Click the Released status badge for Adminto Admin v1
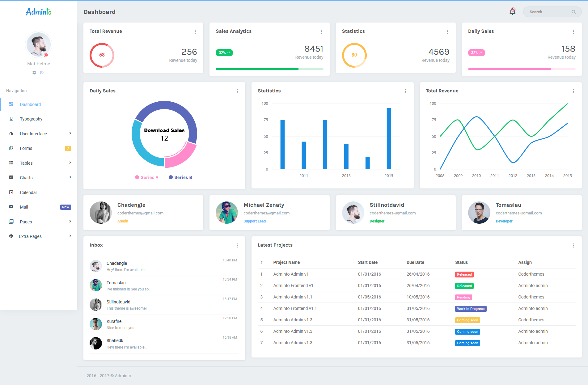Viewport: 588px width, 385px height. coord(464,274)
